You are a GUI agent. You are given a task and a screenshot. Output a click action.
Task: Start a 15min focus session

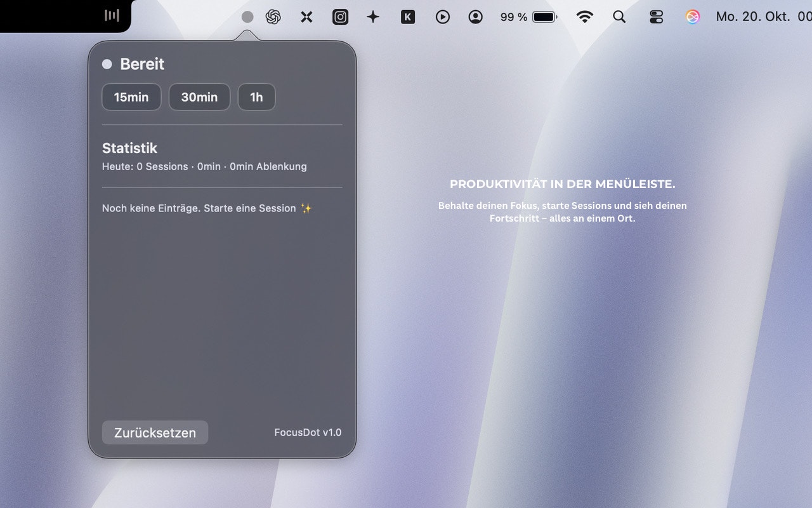(x=131, y=97)
